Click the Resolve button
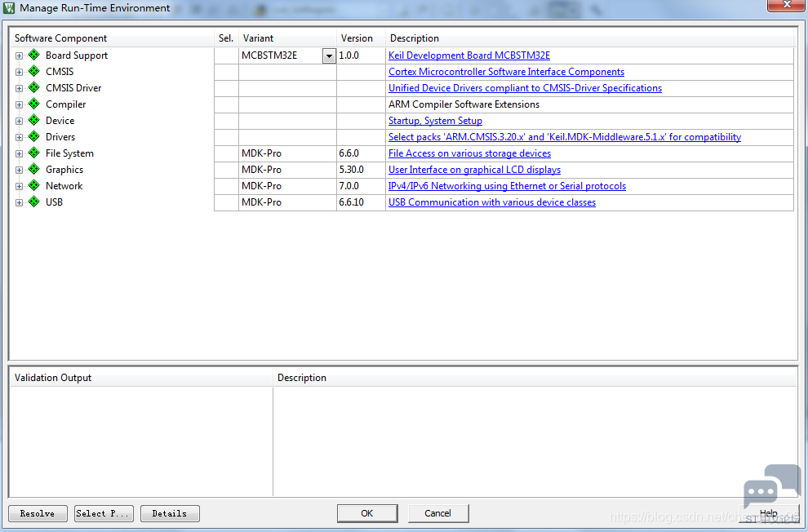Viewport: 808px width, 532px height. (38, 513)
